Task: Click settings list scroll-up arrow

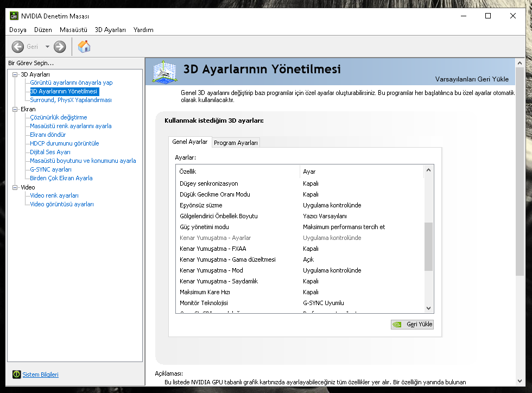Action: (428, 170)
